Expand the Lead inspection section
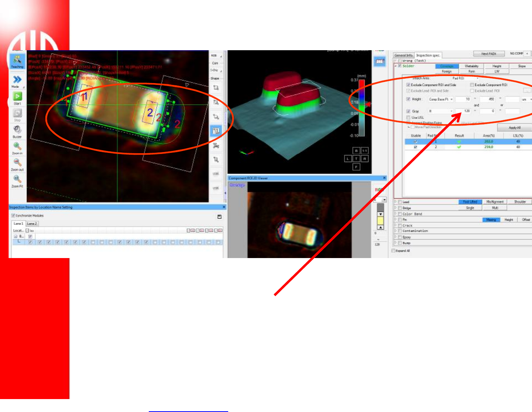The height and width of the screenshot is (412, 532). pos(396,202)
